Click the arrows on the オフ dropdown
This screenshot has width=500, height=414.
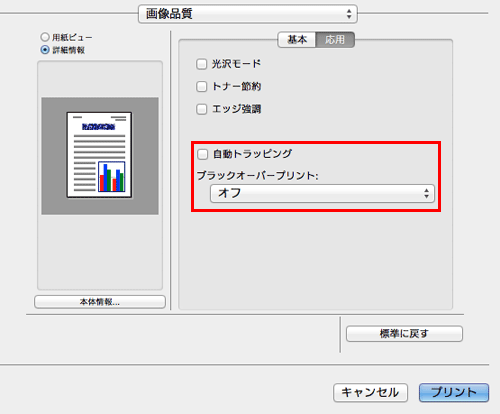pyautogui.click(x=426, y=193)
